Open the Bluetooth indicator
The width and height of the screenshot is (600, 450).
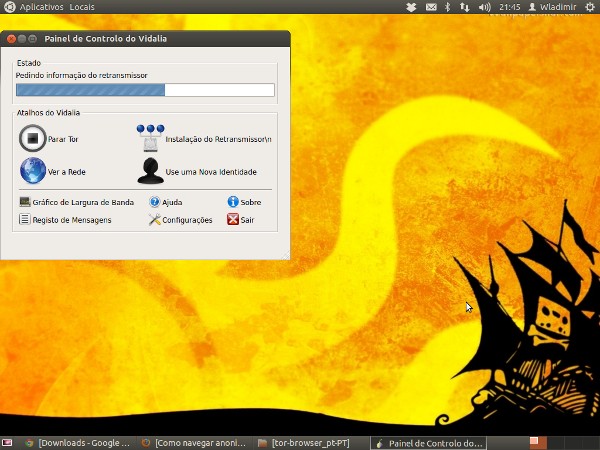point(447,7)
